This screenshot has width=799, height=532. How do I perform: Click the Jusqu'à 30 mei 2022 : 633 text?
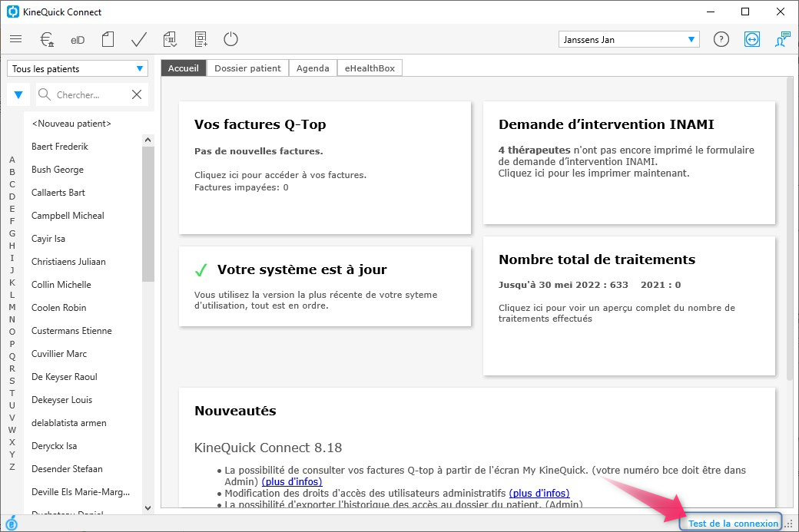(563, 285)
